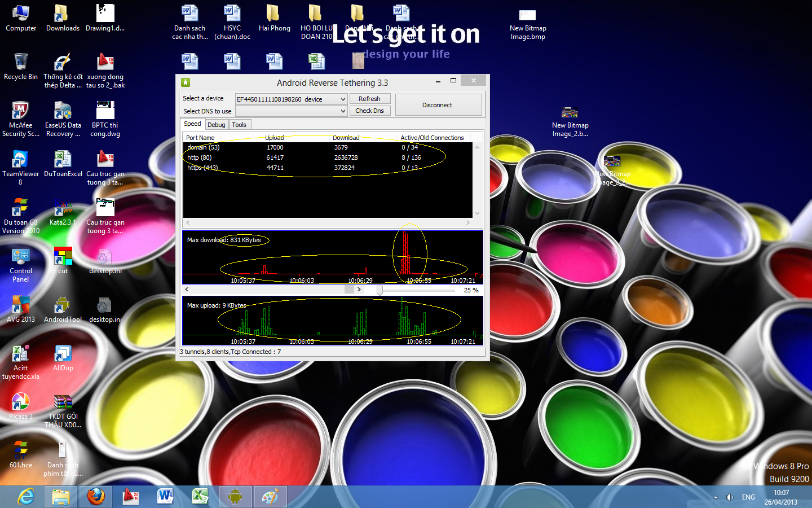Switch to Firefox in the taskbar

[x=96, y=497]
